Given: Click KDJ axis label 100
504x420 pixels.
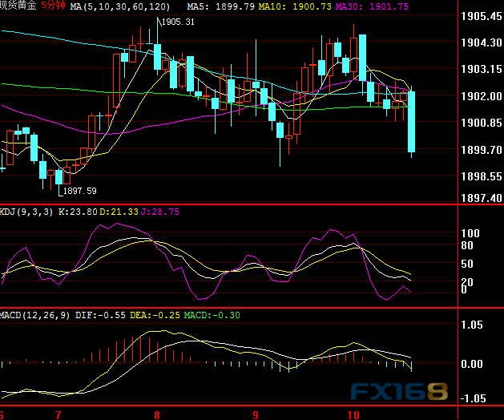Looking at the screenshot, I should 470,233.
